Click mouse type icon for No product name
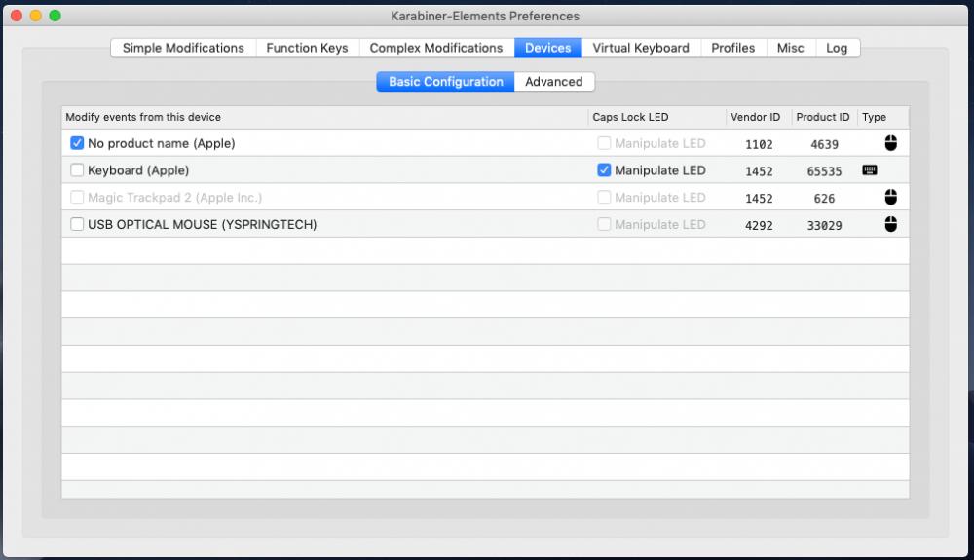 890,143
